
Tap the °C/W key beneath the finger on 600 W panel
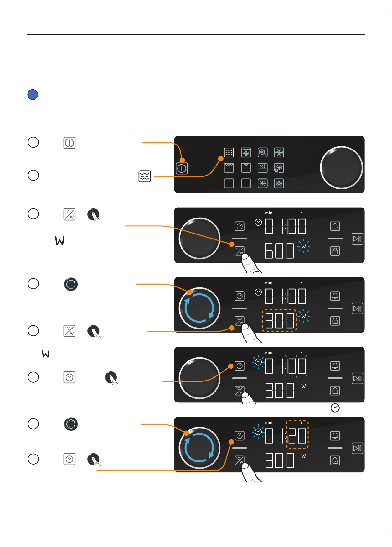240,251
